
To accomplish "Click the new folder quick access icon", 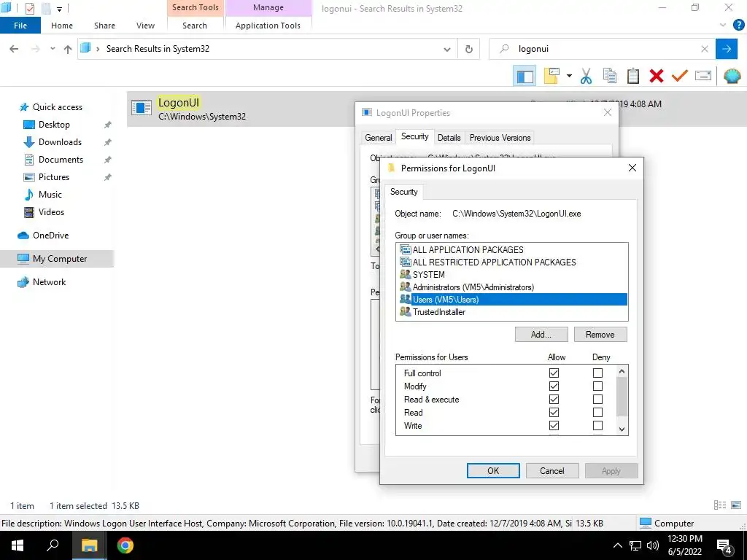I will point(46,9).
